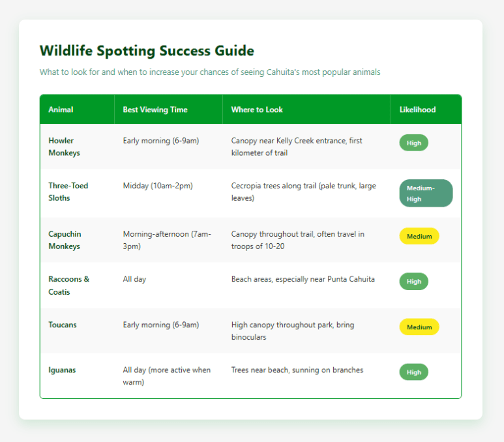This screenshot has height=442, width=504.
Task: Click the Medium badge for Capuchin Monkeys
Action: coord(419,236)
